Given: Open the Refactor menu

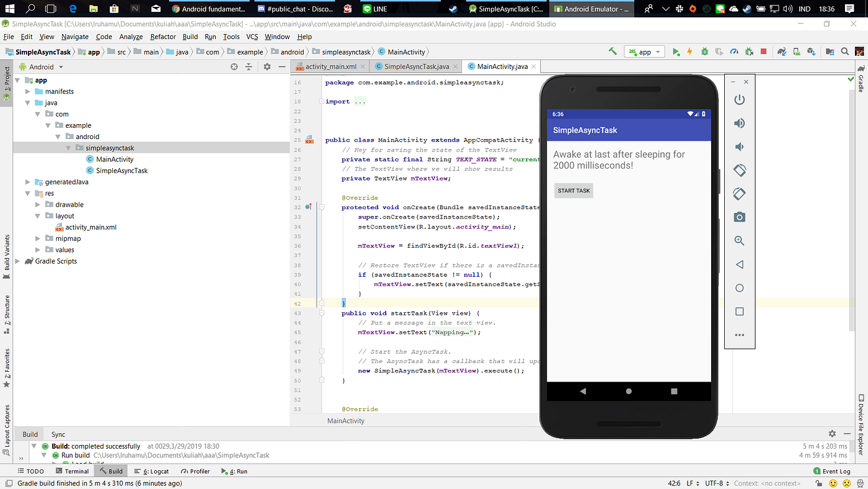Looking at the screenshot, I should point(162,37).
